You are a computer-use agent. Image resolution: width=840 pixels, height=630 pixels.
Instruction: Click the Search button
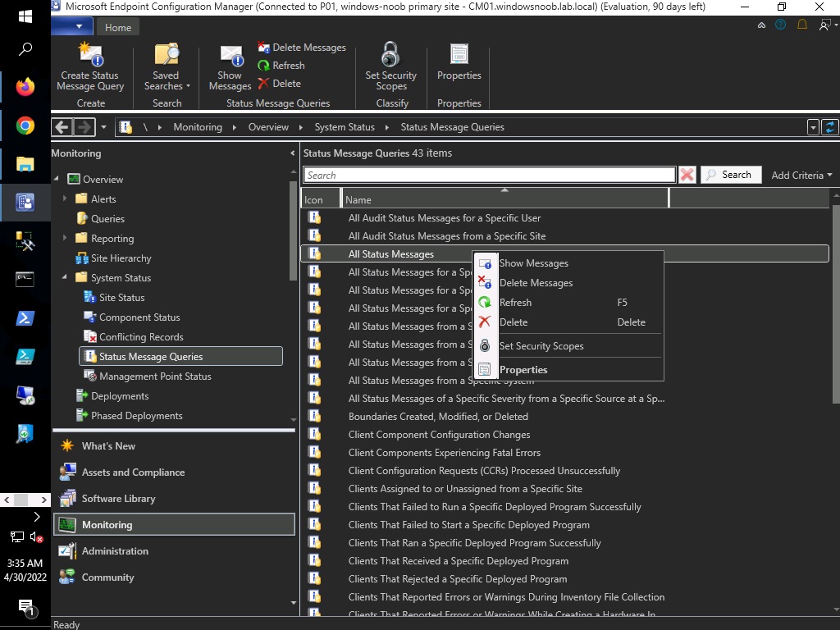(731, 175)
